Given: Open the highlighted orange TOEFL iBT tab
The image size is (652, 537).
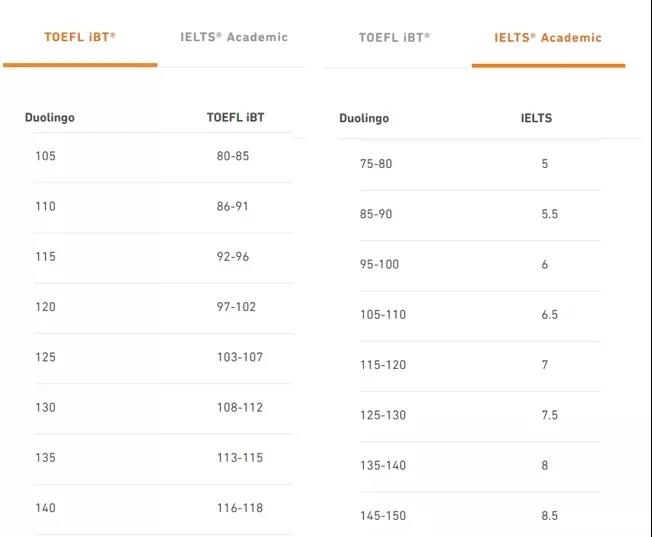Looking at the screenshot, I should click(x=80, y=37).
